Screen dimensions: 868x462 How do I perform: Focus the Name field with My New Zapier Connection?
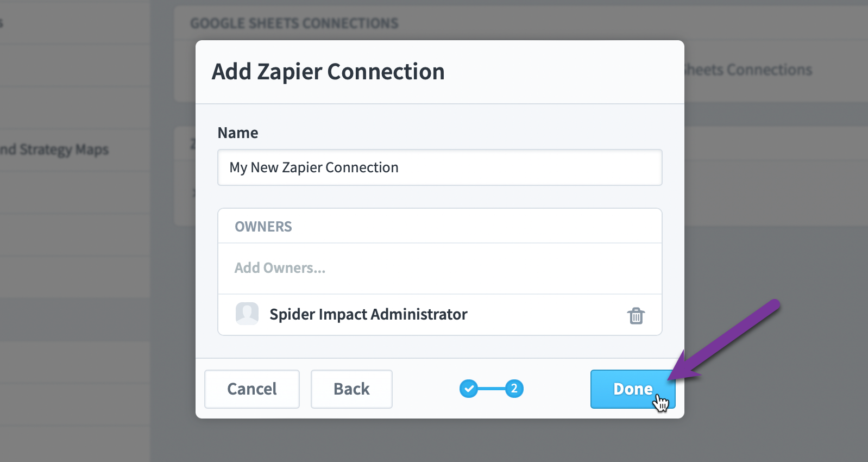click(440, 167)
